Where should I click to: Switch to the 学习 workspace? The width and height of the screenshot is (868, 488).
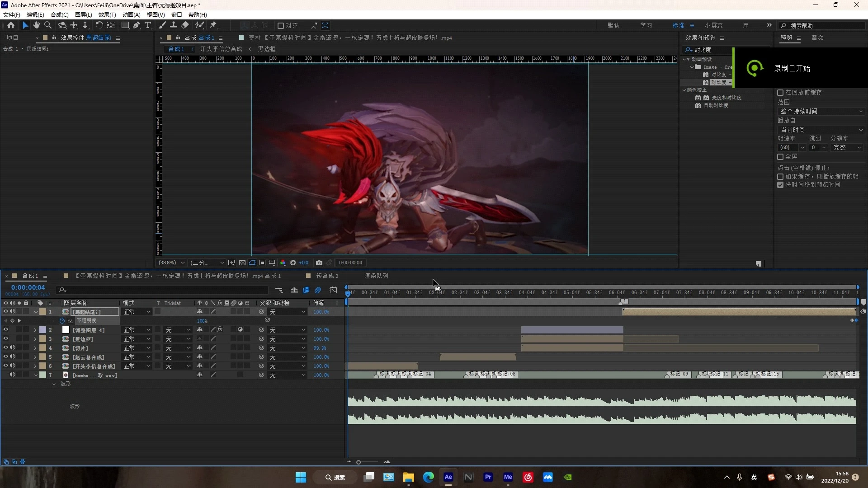(x=646, y=25)
